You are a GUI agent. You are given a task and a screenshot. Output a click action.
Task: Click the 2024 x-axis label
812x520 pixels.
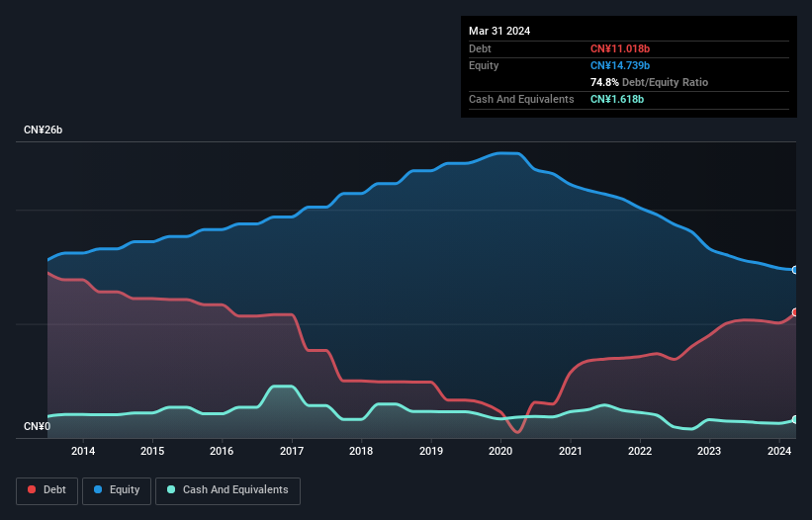point(778,451)
